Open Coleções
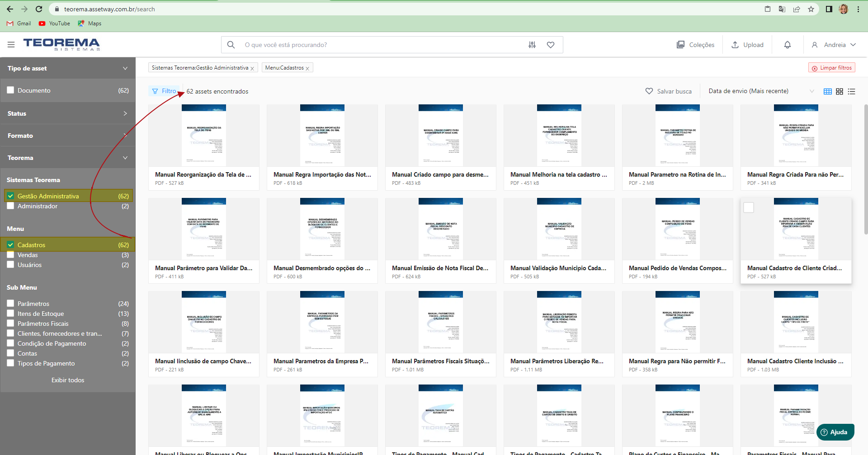 [695, 45]
